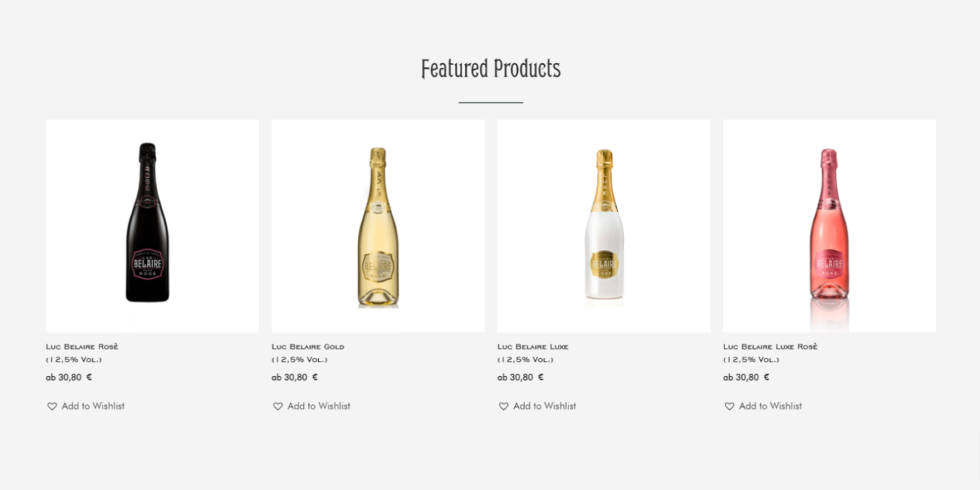
Task: Click 'Add to Wishlist' text for pink Luxe Rosè
Action: tap(770, 406)
